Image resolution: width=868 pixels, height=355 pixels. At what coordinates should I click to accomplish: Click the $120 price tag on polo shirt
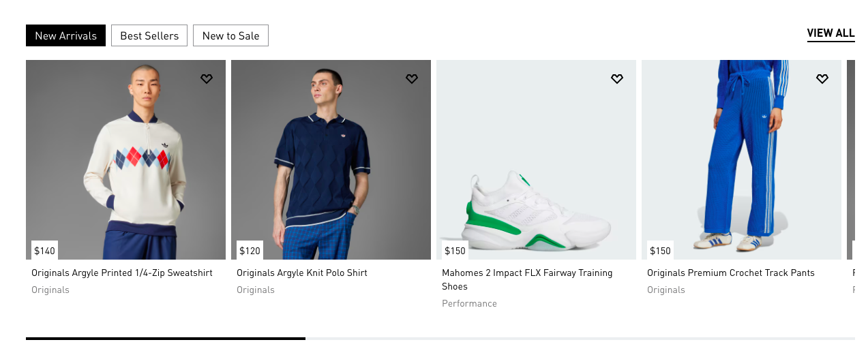tap(250, 251)
